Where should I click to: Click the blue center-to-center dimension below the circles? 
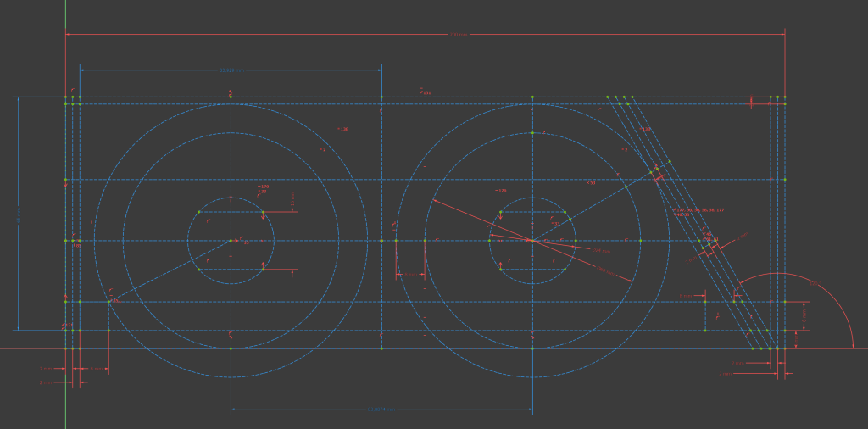coord(381,409)
